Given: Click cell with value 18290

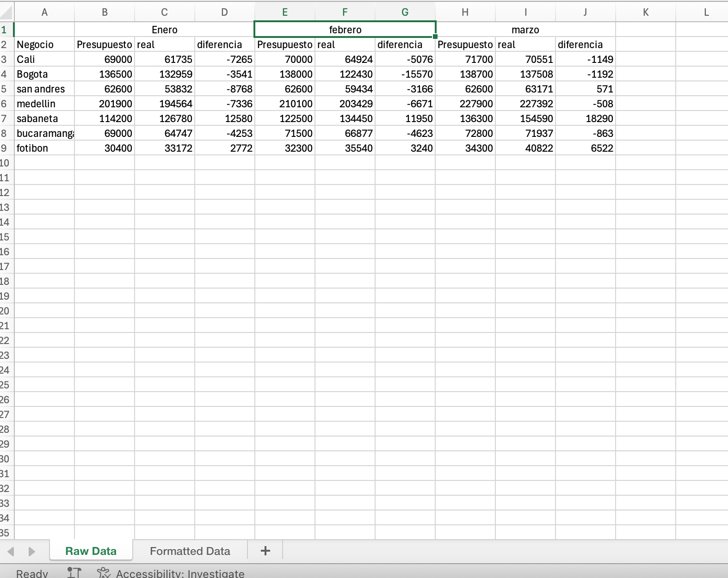Looking at the screenshot, I should coord(586,118).
